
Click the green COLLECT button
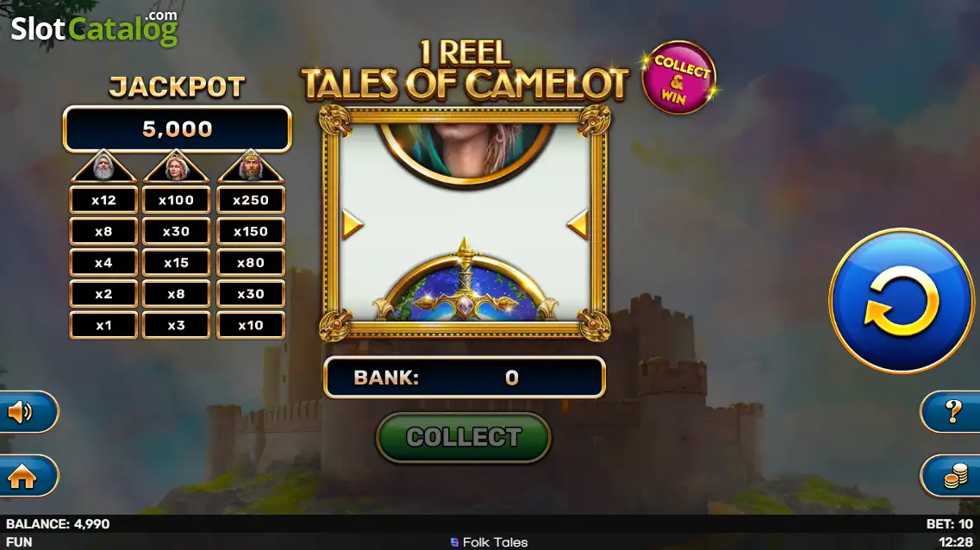click(x=463, y=438)
